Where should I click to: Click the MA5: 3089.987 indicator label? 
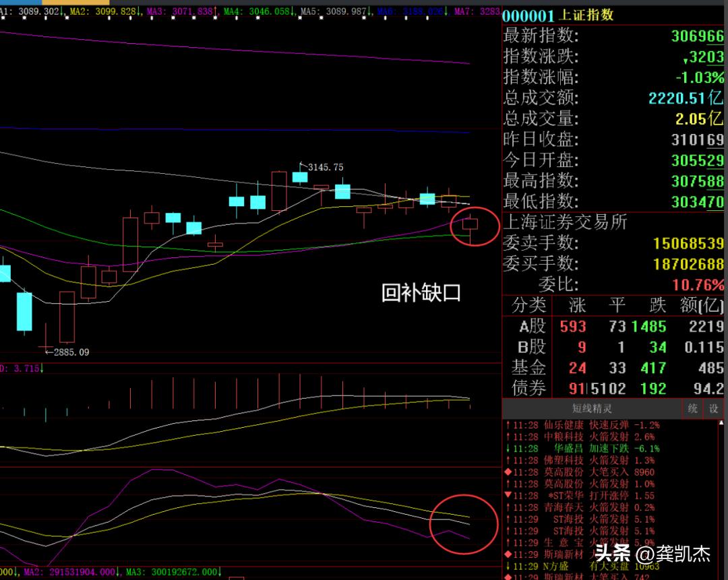(336, 11)
